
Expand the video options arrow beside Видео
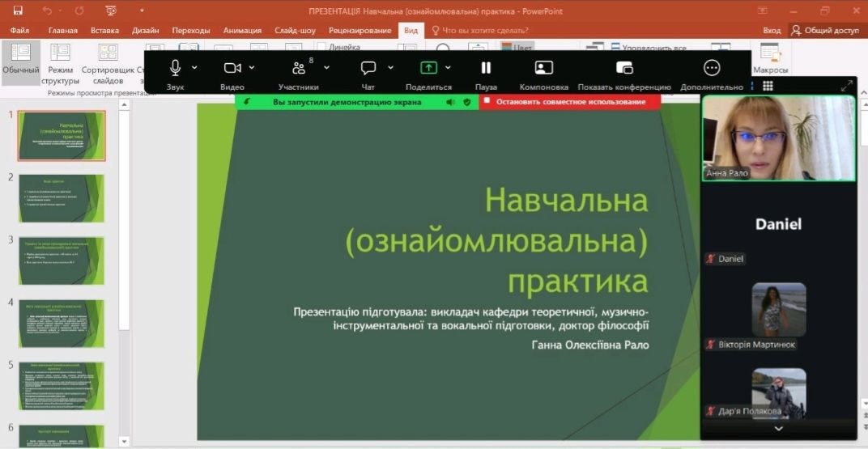(252, 67)
